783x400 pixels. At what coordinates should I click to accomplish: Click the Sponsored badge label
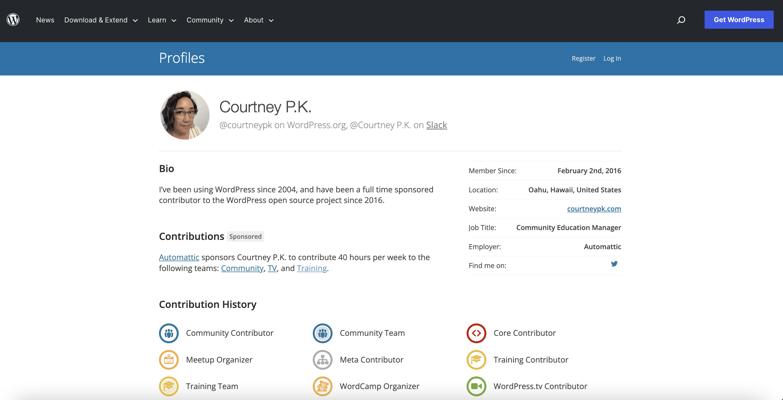point(245,237)
